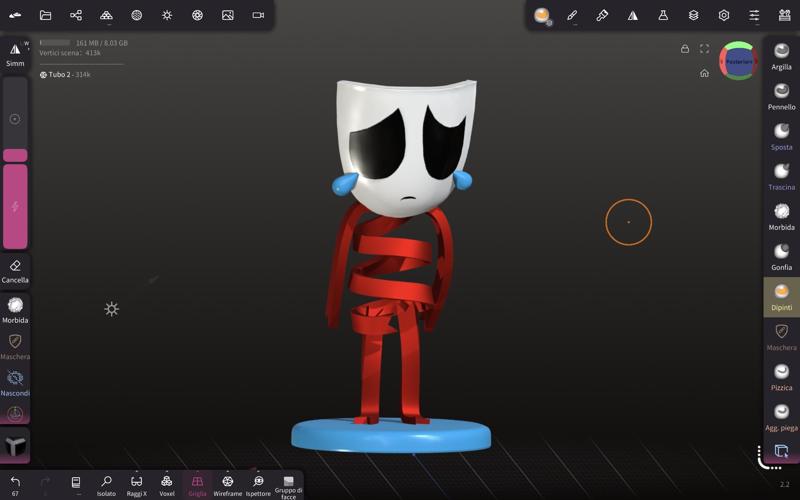Click the pink intensity slider
Image resolution: width=800 pixels, height=500 pixels.
[15, 206]
